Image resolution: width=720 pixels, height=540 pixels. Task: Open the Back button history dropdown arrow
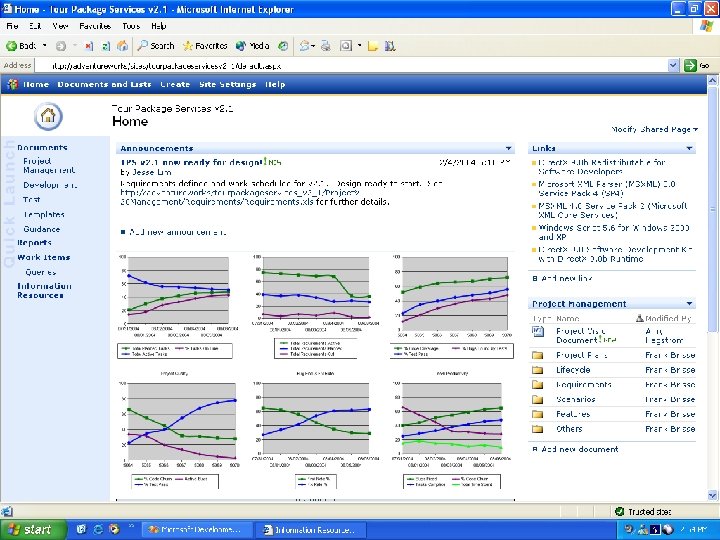click(x=45, y=46)
